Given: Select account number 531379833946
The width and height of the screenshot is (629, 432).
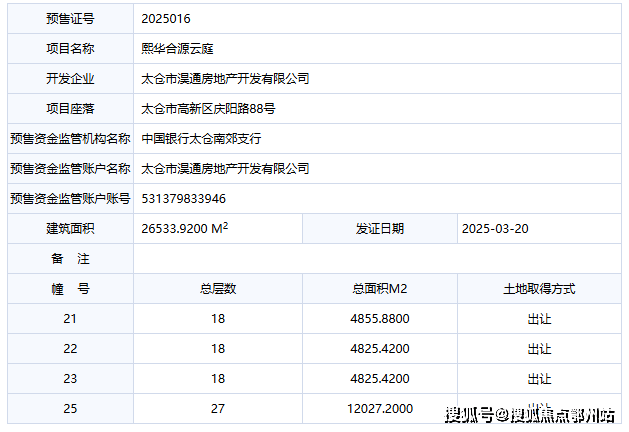Looking at the screenshot, I should point(183,199).
